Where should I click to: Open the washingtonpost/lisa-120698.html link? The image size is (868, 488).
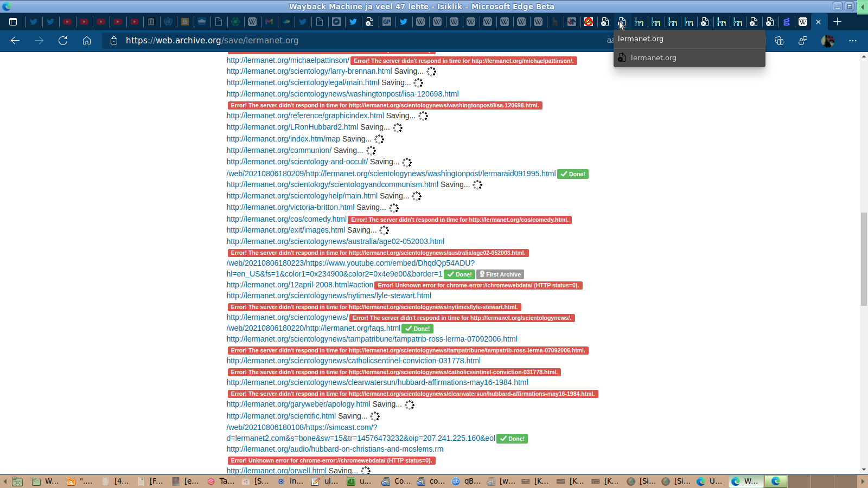coord(343,94)
